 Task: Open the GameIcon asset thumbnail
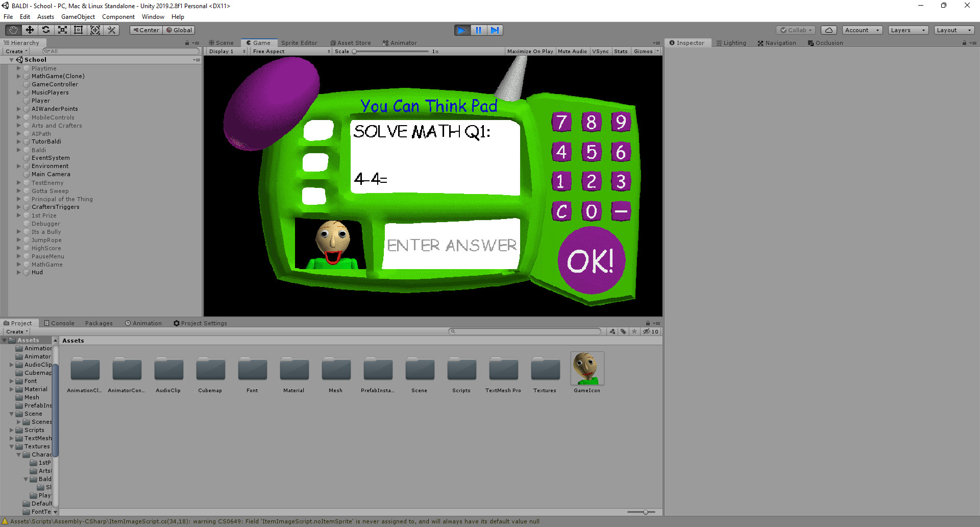(x=587, y=368)
